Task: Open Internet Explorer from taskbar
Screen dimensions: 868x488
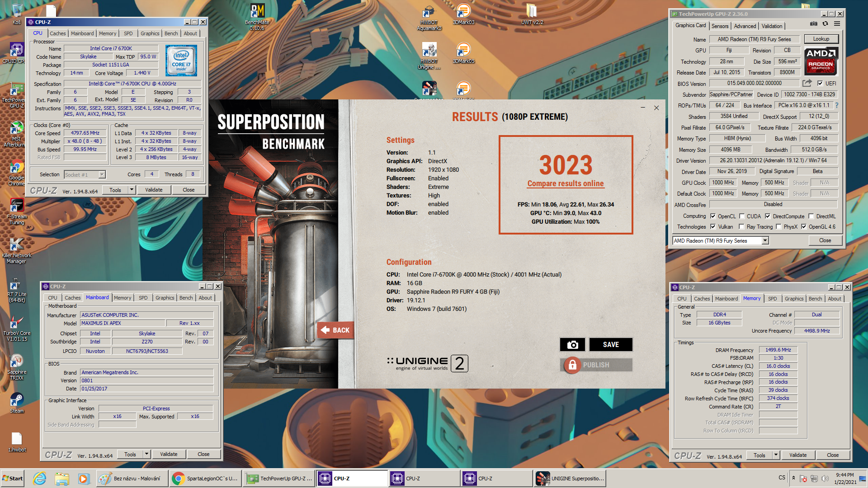Action: pos(40,479)
